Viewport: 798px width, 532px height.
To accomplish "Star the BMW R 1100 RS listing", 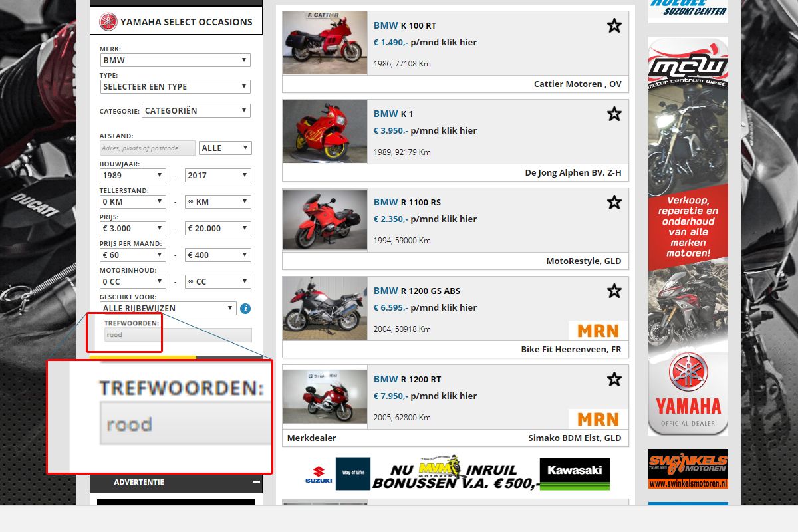I will point(614,203).
